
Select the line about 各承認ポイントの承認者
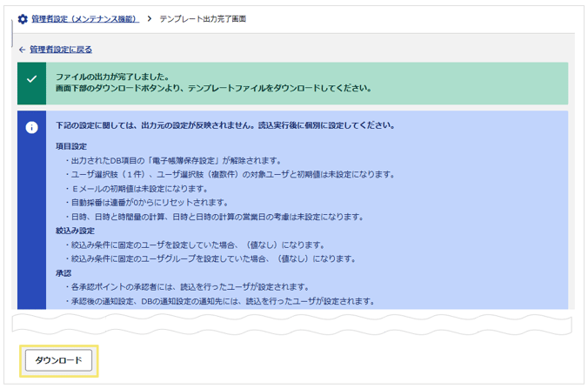pos(187,287)
